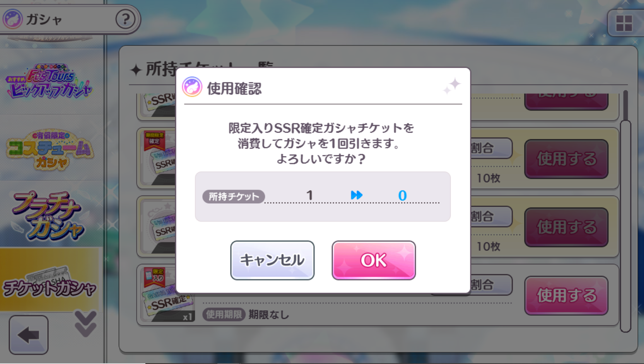
Task: Click the キャンセル button
Action: click(272, 260)
